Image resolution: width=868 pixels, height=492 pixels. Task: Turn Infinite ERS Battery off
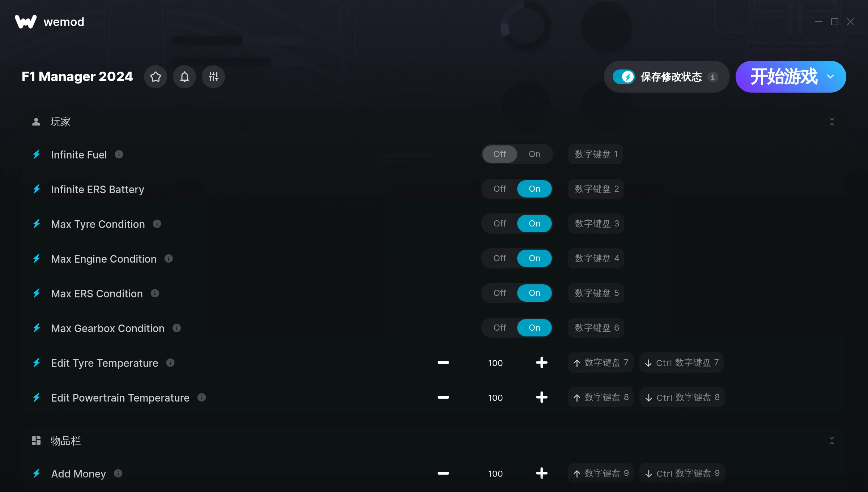[500, 189]
